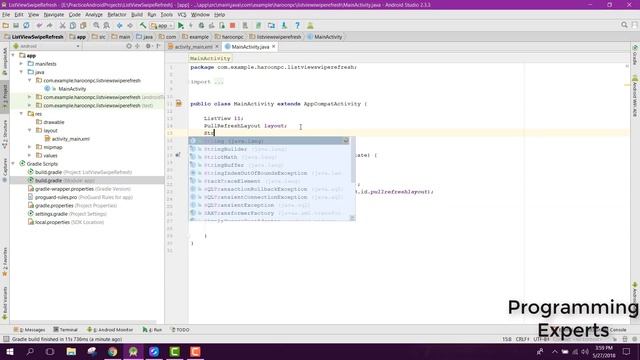The image size is (640, 360).
Task: Open the Android Monitor tool window
Action: click(110, 330)
